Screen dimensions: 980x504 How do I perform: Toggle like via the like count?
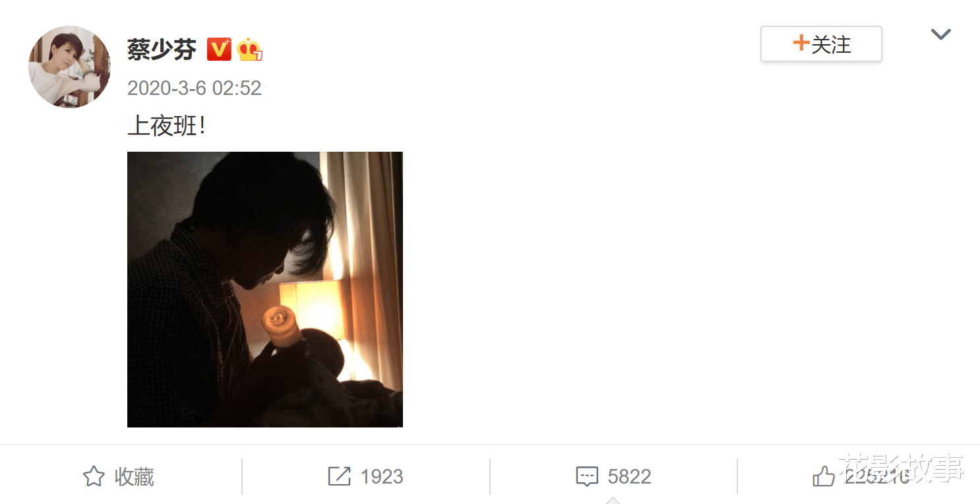pyautogui.click(x=877, y=476)
